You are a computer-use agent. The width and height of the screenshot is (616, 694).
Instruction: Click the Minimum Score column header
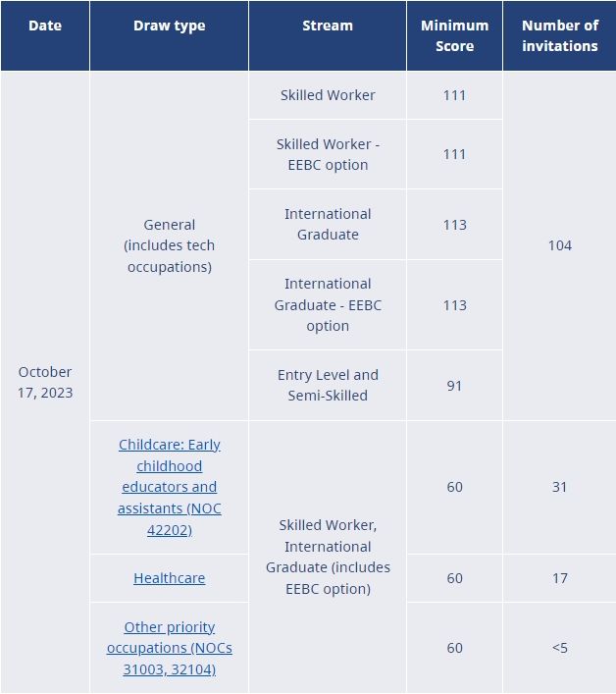(x=454, y=35)
